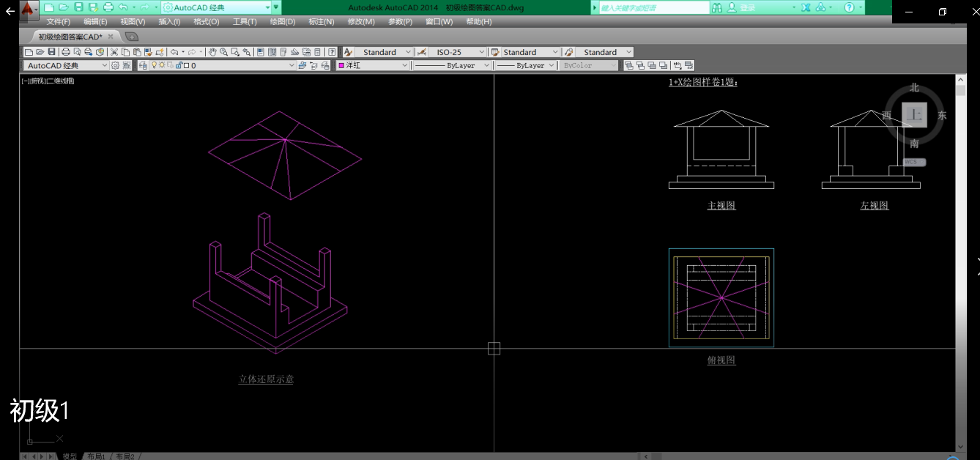This screenshot has height=460, width=980.
Task: Click the 登录 sign-in button
Action: pyautogui.click(x=747, y=7)
